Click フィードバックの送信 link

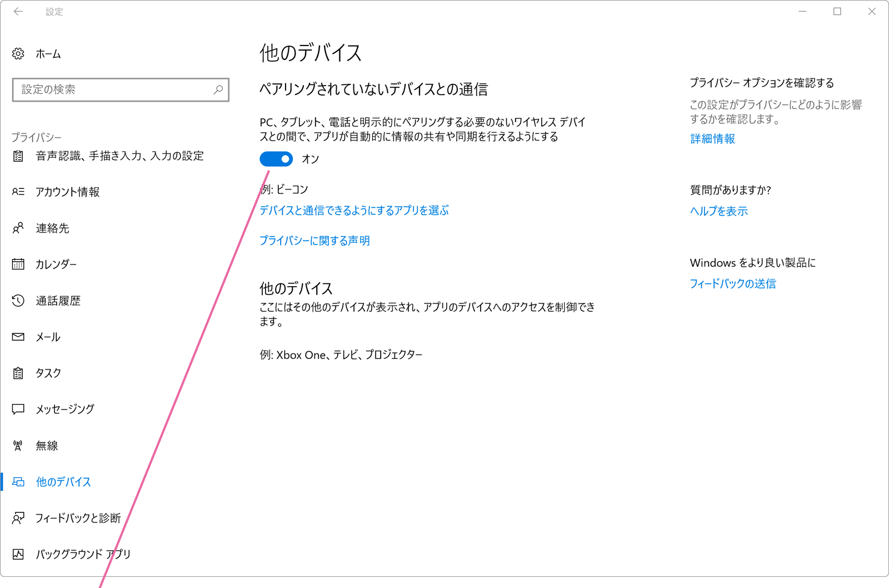733,284
